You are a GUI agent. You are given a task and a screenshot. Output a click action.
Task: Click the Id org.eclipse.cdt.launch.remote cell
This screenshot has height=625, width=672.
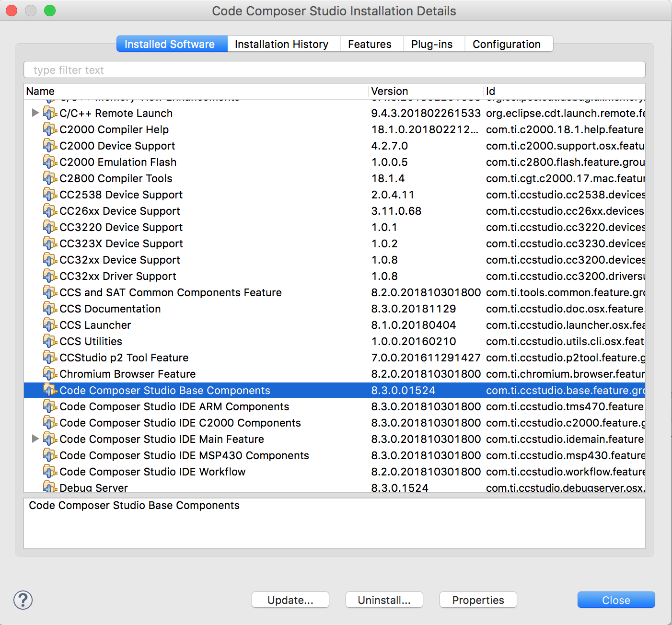(566, 113)
